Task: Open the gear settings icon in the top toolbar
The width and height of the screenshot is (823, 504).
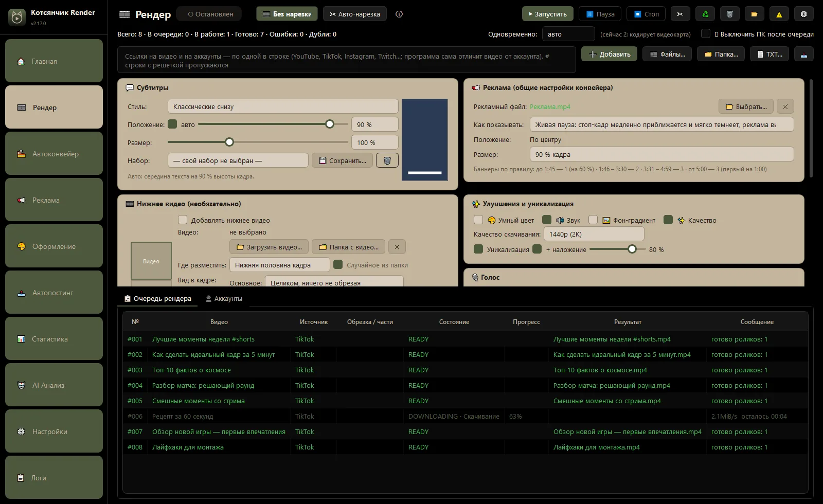Action: pyautogui.click(x=804, y=14)
